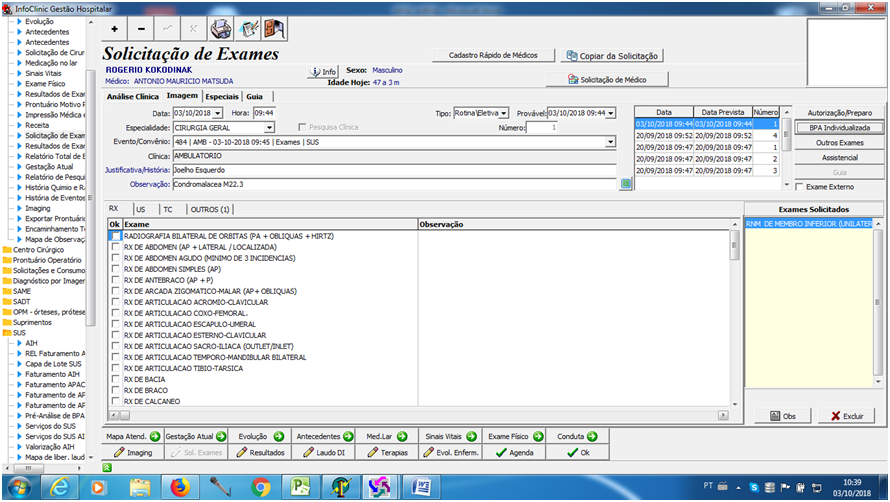Open the Especialidade dropdown

pos(270,128)
